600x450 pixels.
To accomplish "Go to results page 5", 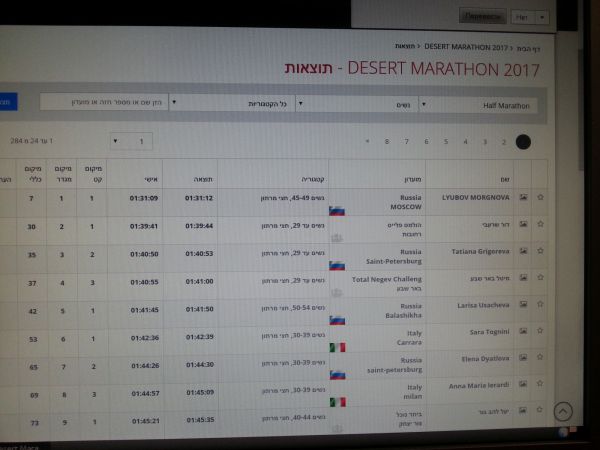I will coord(446,142).
